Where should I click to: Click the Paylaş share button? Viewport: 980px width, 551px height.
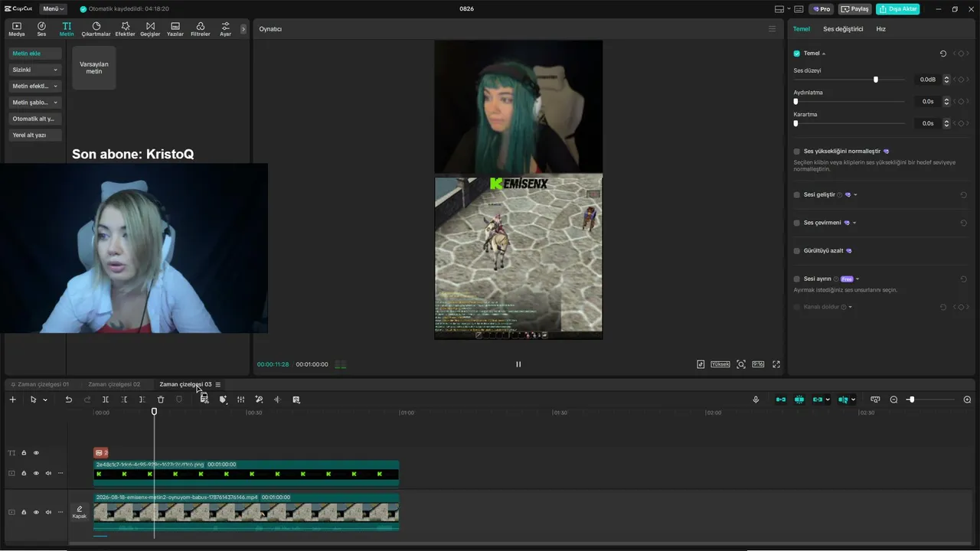[855, 9]
